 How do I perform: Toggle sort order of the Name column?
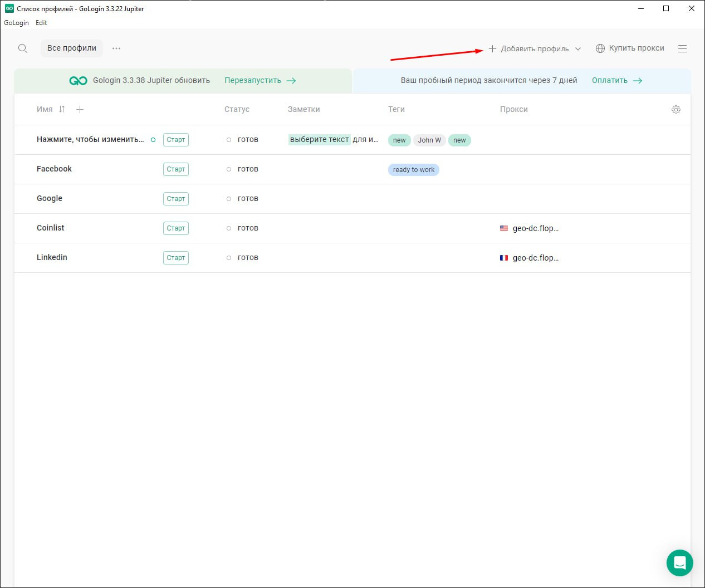[x=62, y=109]
